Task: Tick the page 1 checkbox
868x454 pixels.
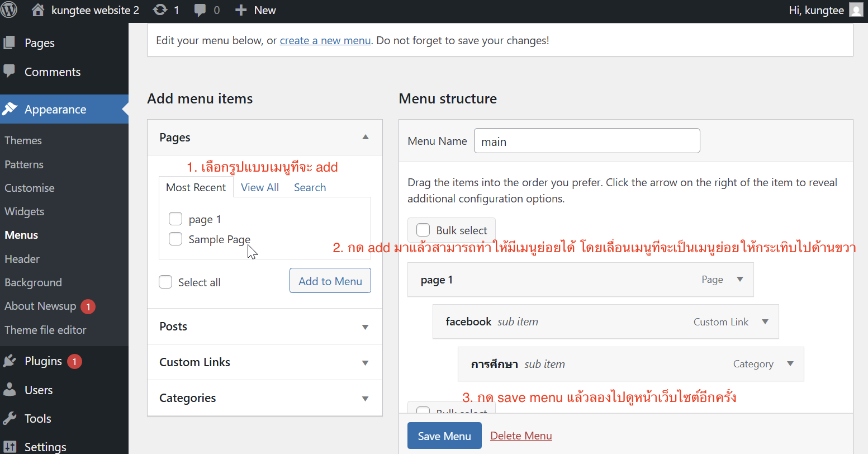Action: coord(176,219)
